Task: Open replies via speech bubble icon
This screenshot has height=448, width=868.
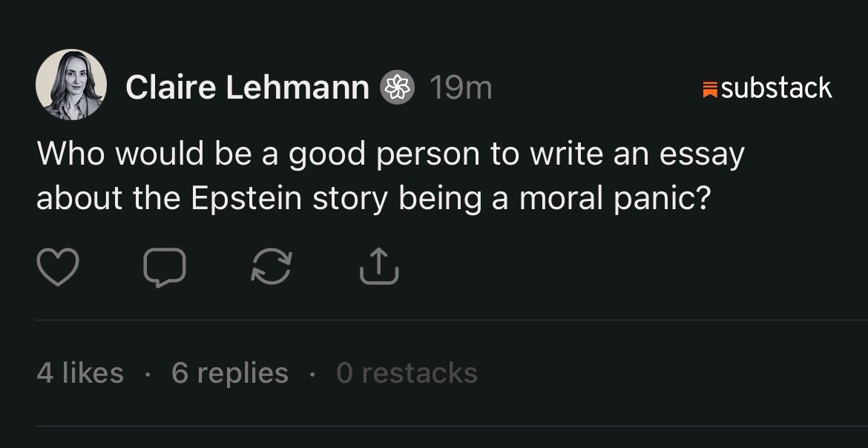Action: click(164, 267)
